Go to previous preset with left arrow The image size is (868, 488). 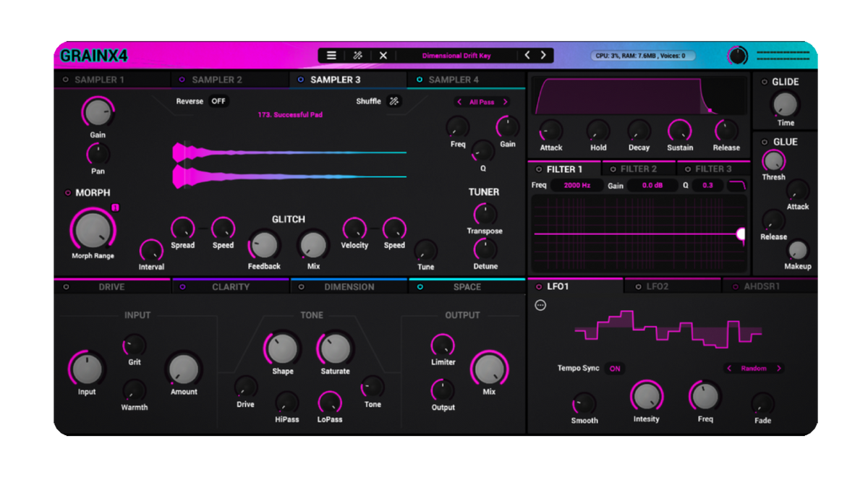[527, 55]
